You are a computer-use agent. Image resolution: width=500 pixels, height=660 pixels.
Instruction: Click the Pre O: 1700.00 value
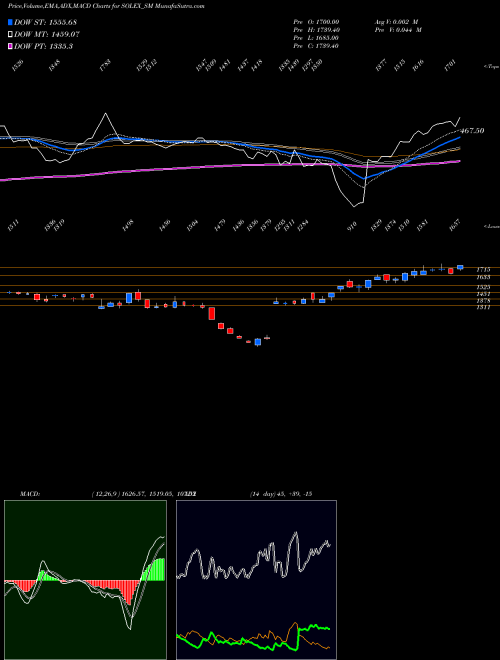316,21
